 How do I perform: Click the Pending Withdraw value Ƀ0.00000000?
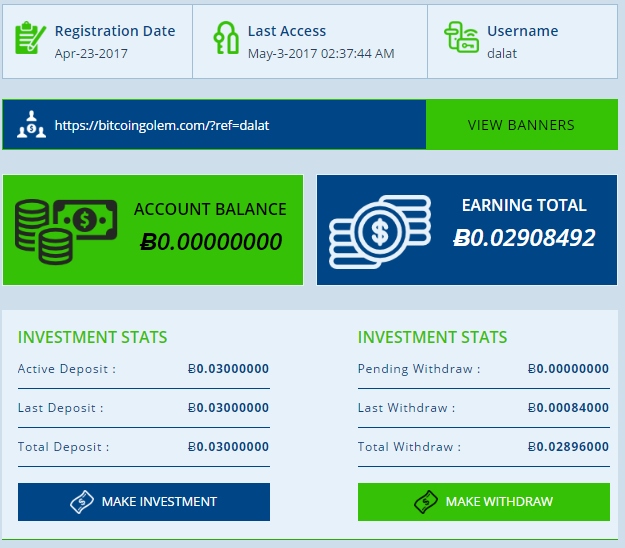click(568, 369)
